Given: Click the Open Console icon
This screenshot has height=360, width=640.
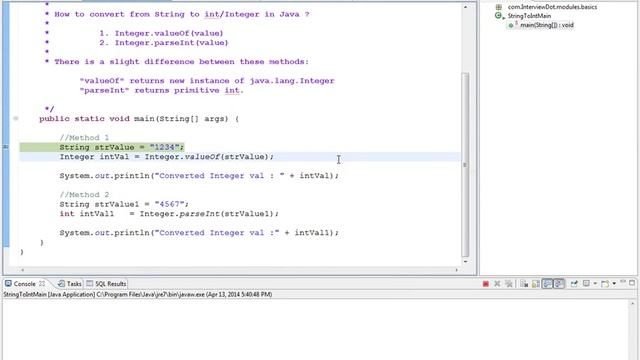Looking at the screenshot, I should 605,284.
